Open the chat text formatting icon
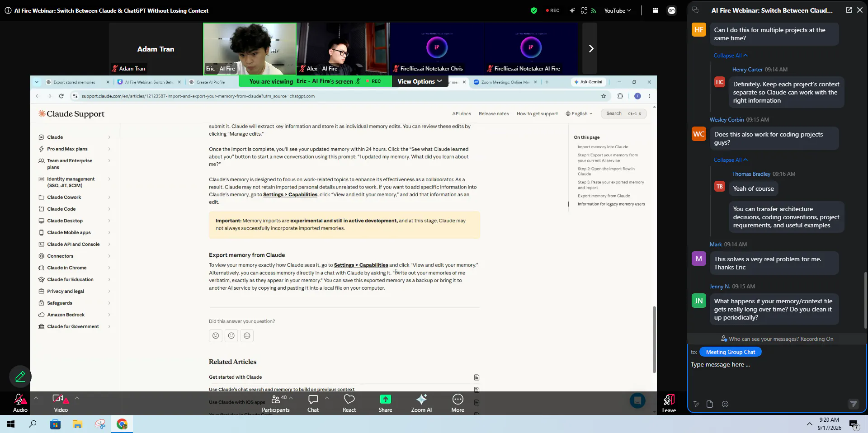The height and width of the screenshot is (433, 868). tap(696, 404)
